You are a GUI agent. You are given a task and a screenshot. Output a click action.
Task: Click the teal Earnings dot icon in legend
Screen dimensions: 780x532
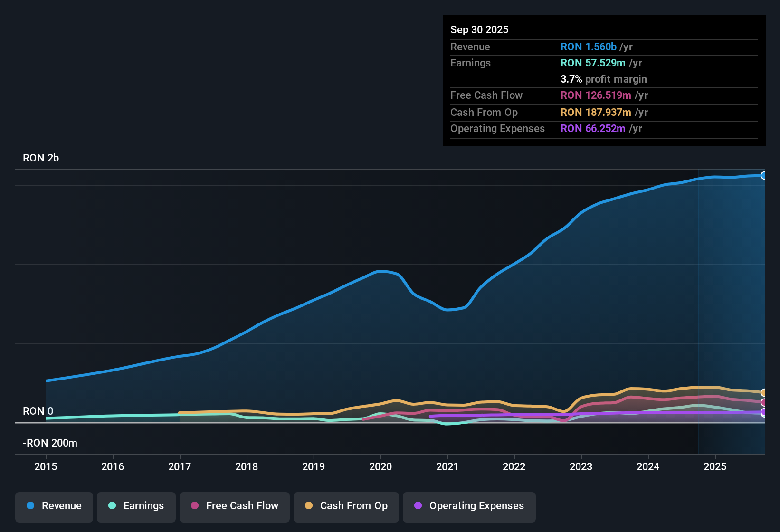112,506
